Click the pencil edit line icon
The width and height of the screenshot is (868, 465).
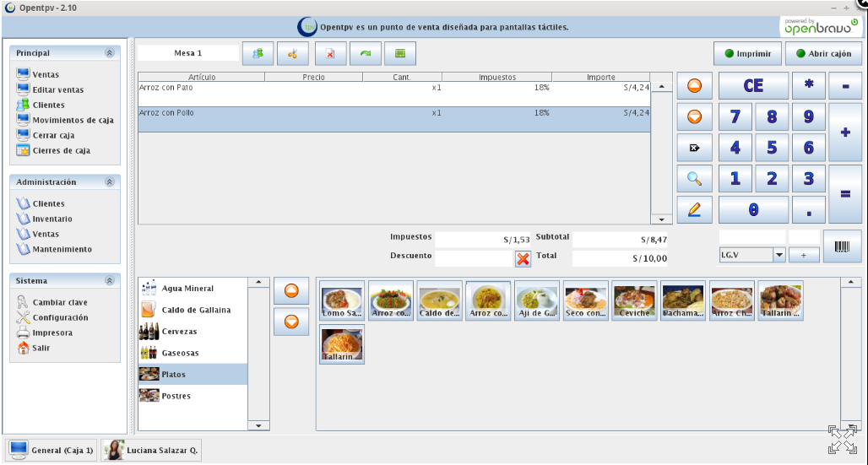694,209
